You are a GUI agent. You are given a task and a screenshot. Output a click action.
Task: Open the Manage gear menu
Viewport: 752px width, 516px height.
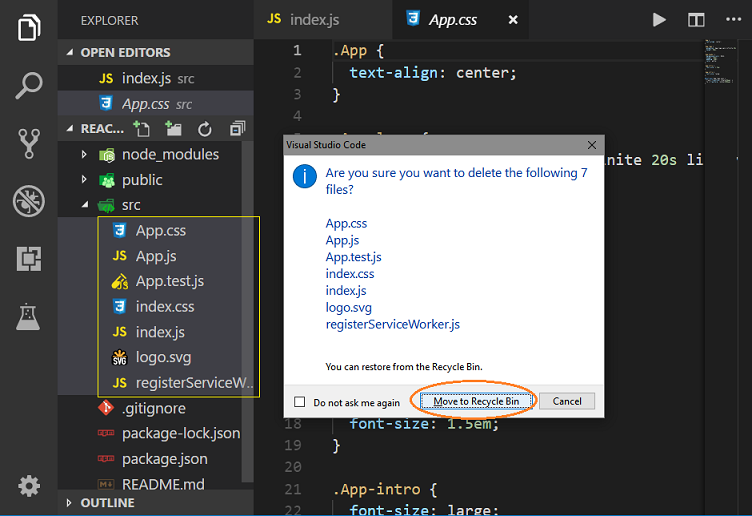coord(29,486)
